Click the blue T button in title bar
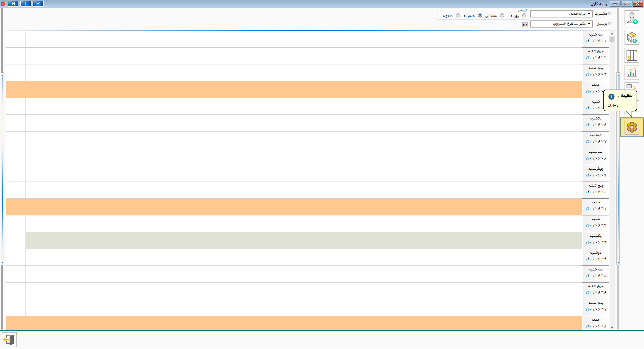The width and height of the screenshot is (644, 349). (x=26, y=4)
